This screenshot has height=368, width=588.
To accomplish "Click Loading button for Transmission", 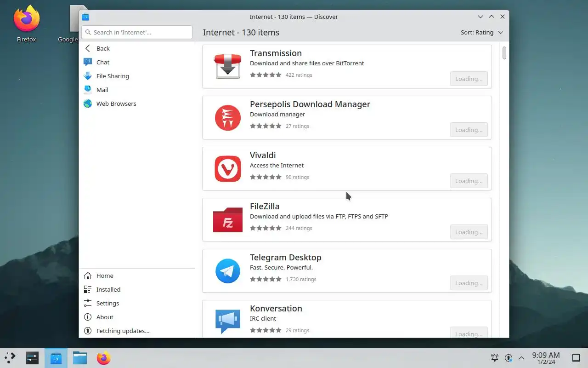I will 469,79.
